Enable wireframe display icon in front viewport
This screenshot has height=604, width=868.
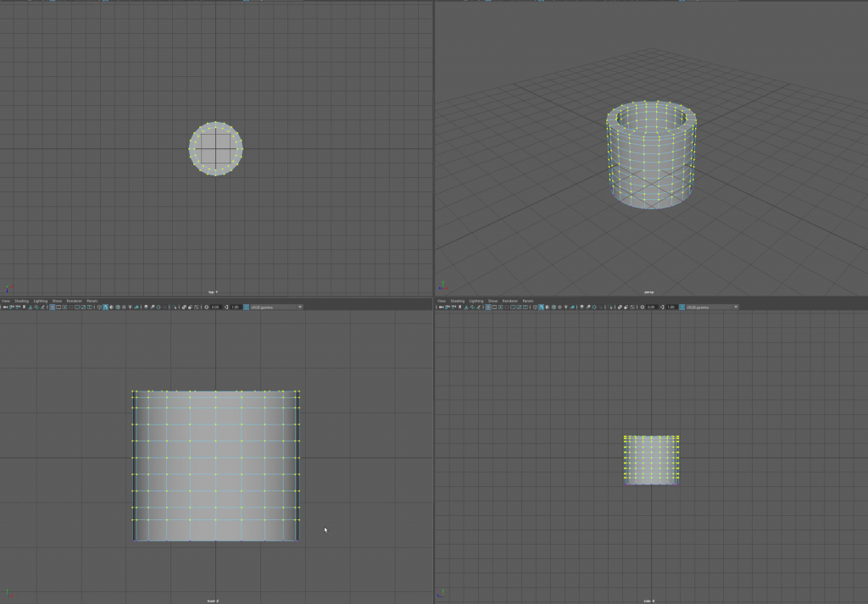tap(99, 307)
